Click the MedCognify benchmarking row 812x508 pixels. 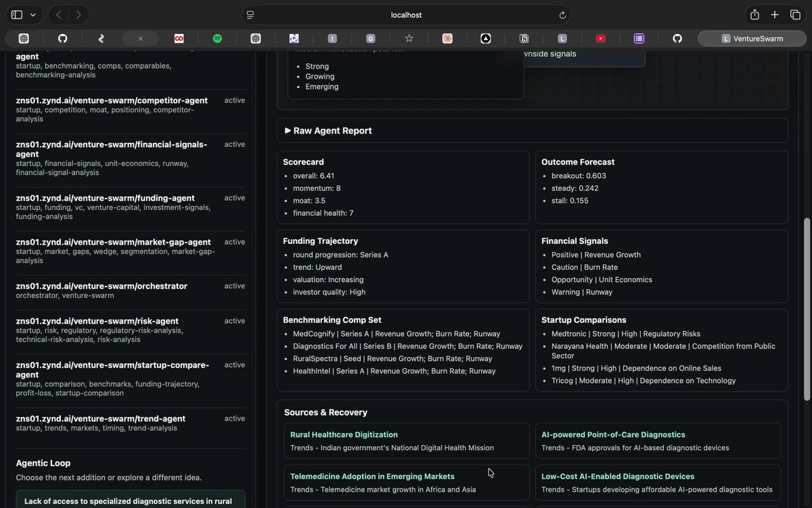[397, 334]
